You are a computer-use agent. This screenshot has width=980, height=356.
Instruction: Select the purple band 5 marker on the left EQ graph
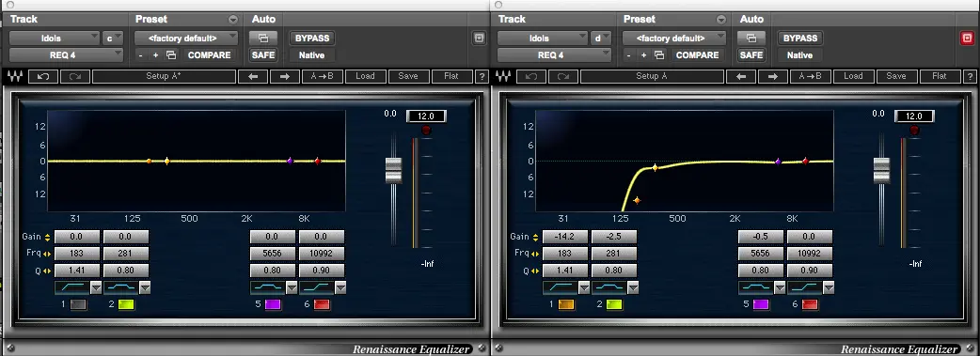pyautogui.click(x=290, y=162)
